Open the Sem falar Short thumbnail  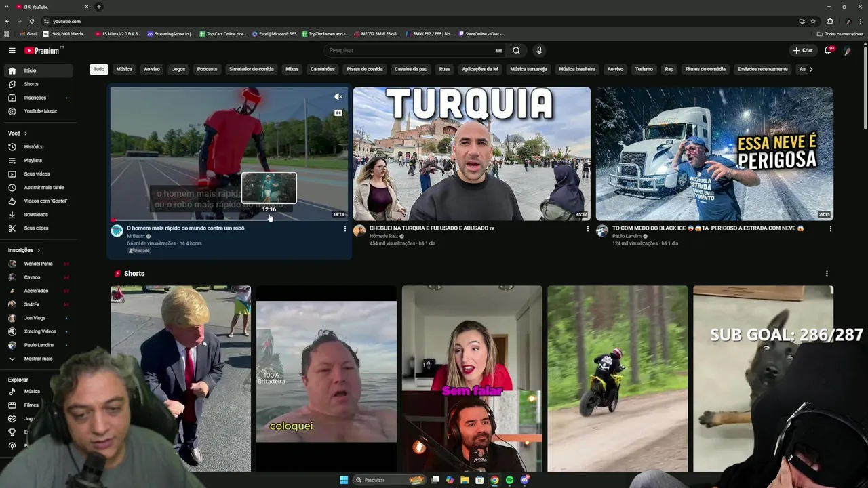click(472, 378)
